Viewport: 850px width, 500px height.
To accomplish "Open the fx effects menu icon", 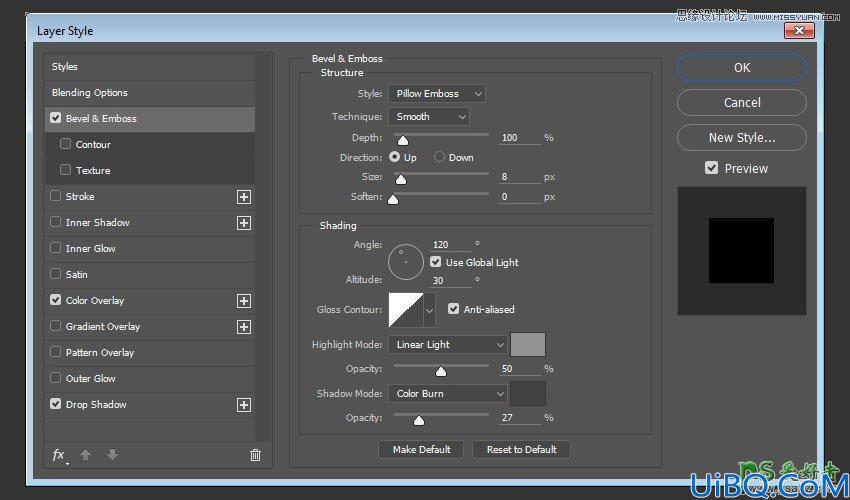I will tap(59, 456).
